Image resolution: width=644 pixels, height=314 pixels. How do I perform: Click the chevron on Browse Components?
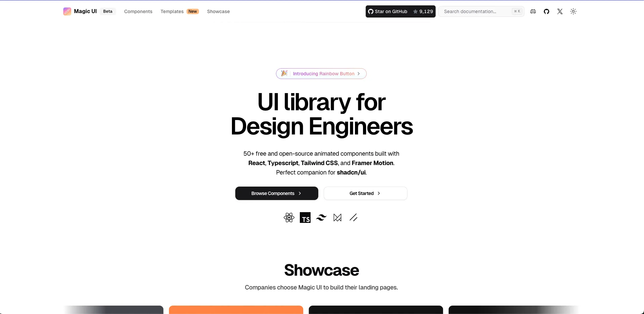click(x=300, y=193)
